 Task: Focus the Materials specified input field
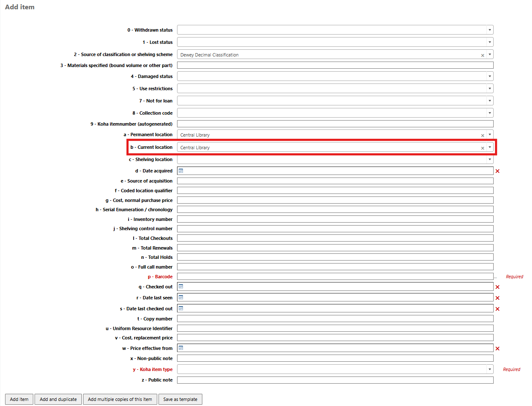click(x=335, y=65)
